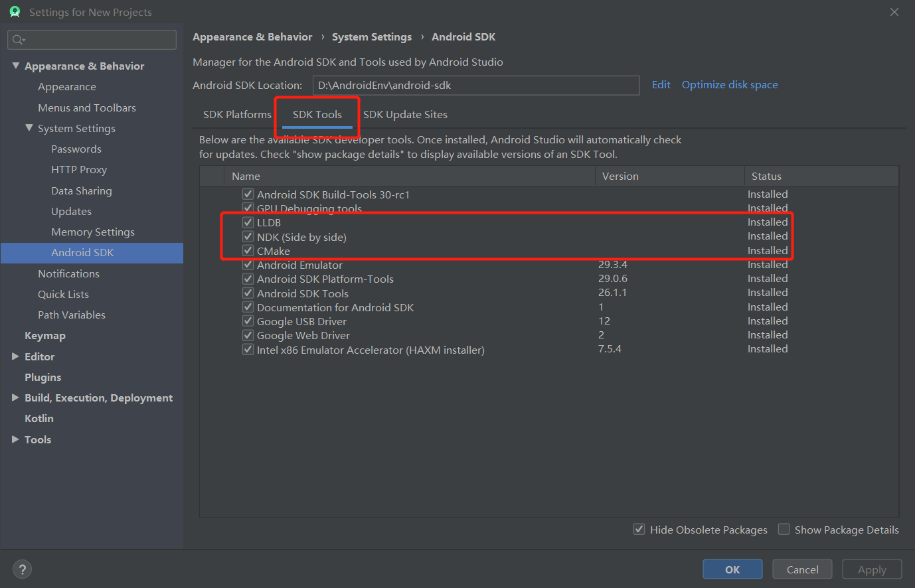
Task: Click Installed status of CMake row
Action: pyautogui.click(x=768, y=251)
